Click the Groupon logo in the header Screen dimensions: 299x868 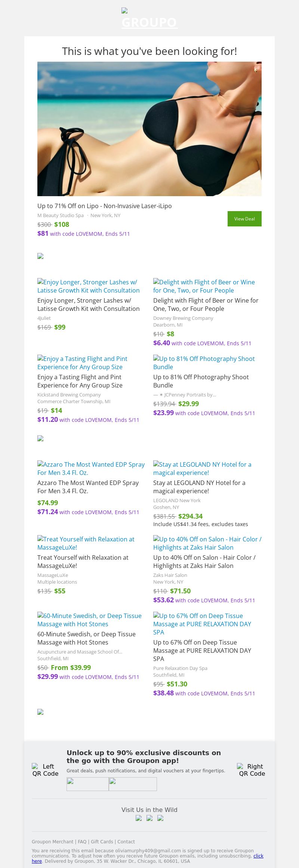point(149,19)
